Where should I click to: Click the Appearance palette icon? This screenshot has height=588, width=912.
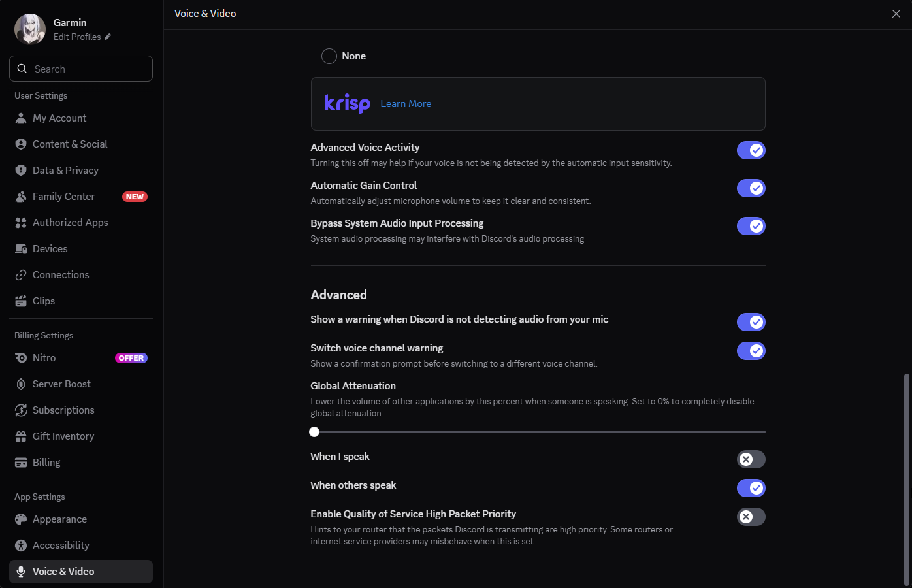tap(21, 519)
